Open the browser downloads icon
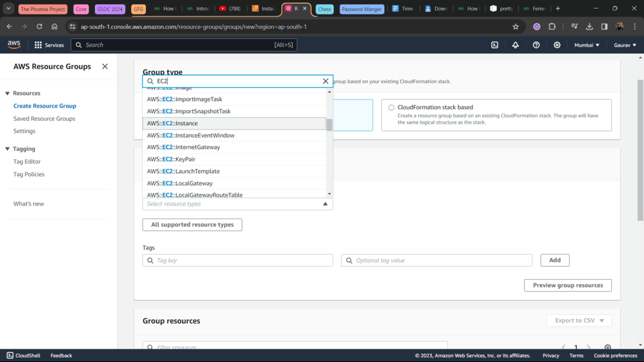Image resolution: width=644 pixels, height=362 pixels. [x=589, y=26]
